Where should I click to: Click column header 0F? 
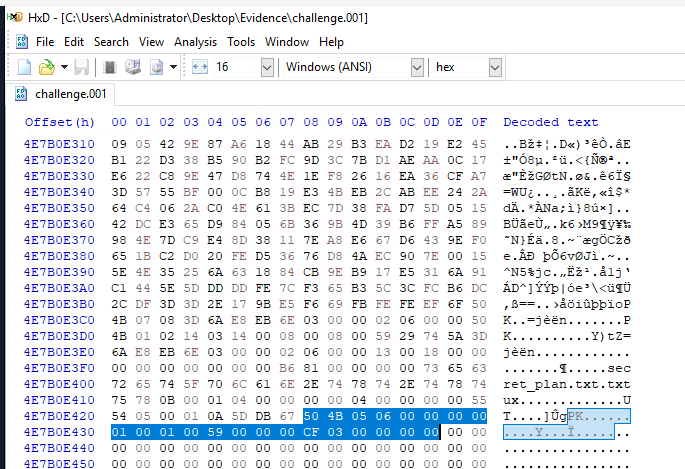pyautogui.click(x=479, y=122)
